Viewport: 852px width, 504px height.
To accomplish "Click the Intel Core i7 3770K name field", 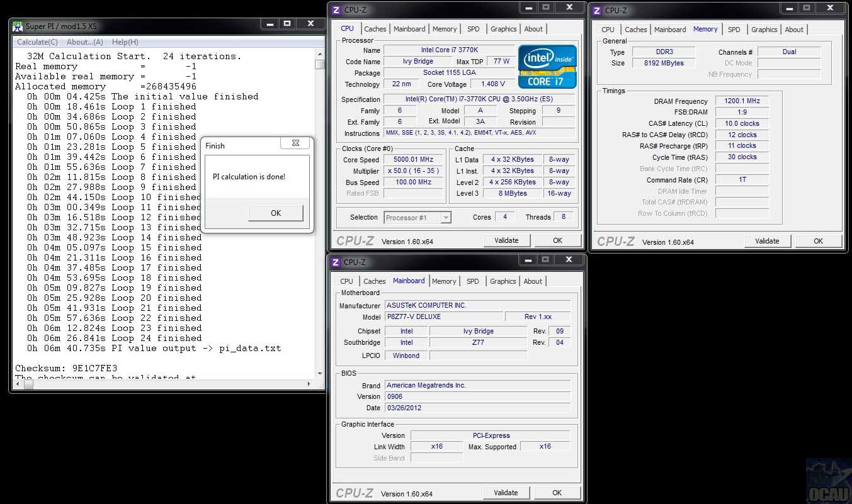I will coord(448,50).
